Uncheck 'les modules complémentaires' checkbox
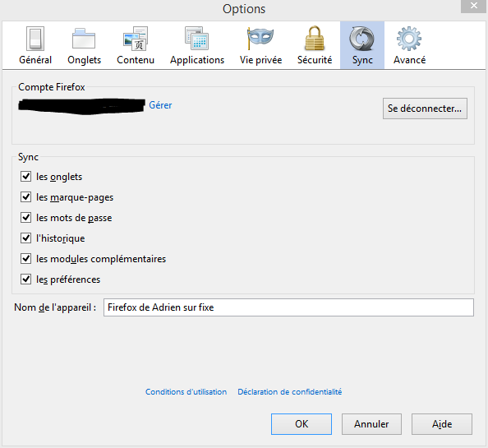Image resolution: width=488 pixels, height=448 pixels. pos(25,259)
